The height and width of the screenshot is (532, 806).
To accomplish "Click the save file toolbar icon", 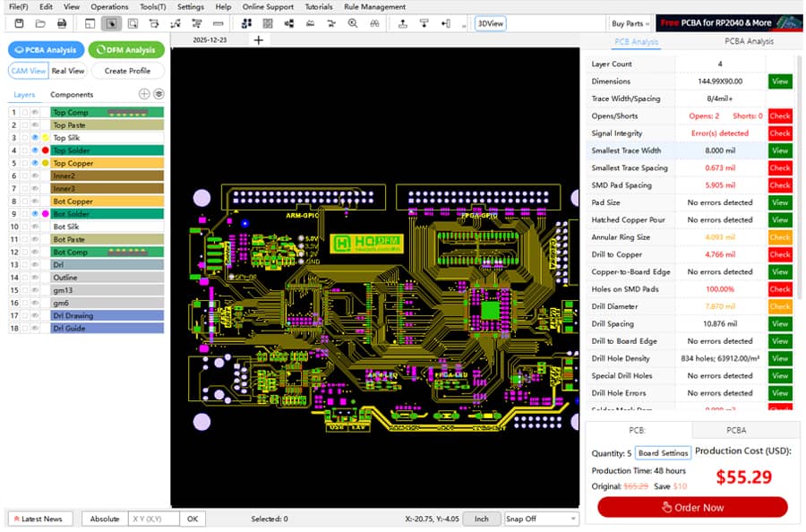I will coord(19,23).
